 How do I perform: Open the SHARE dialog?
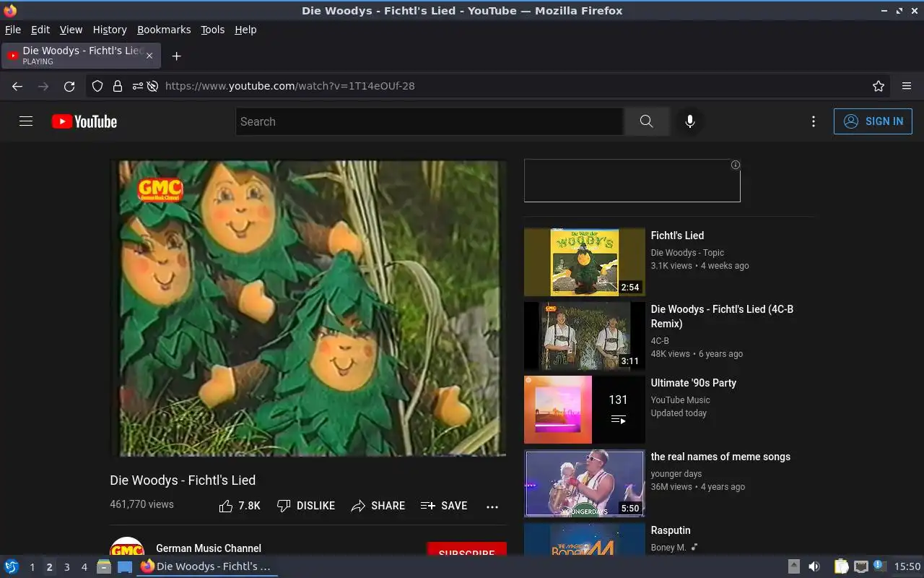tap(378, 506)
